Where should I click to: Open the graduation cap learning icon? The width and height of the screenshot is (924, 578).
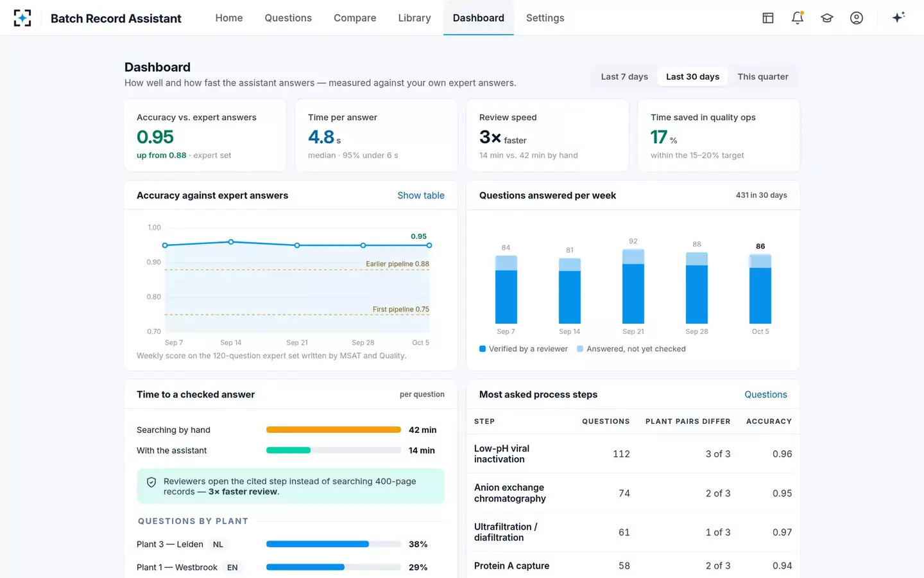(x=827, y=18)
